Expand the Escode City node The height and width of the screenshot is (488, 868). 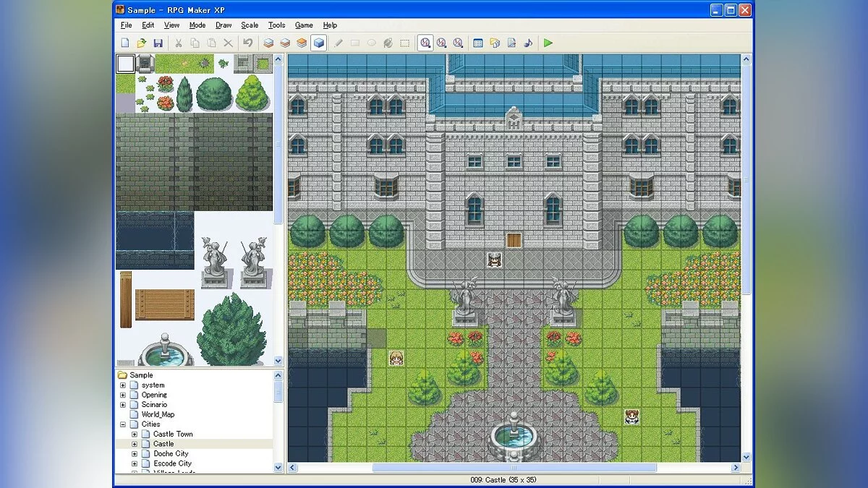click(135, 463)
